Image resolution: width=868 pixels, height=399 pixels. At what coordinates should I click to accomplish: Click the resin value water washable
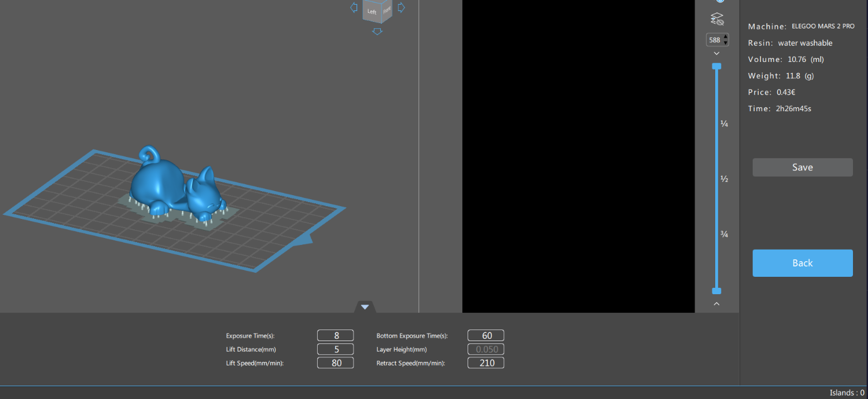tap(806, 43)
